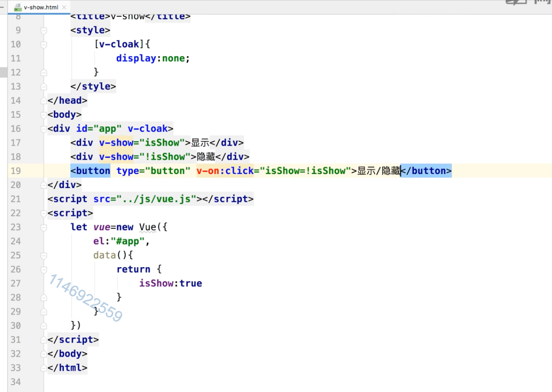Click line number 27 in the gutter
The width and height of the screenshot is (552, 392).
tap(16, 284)
